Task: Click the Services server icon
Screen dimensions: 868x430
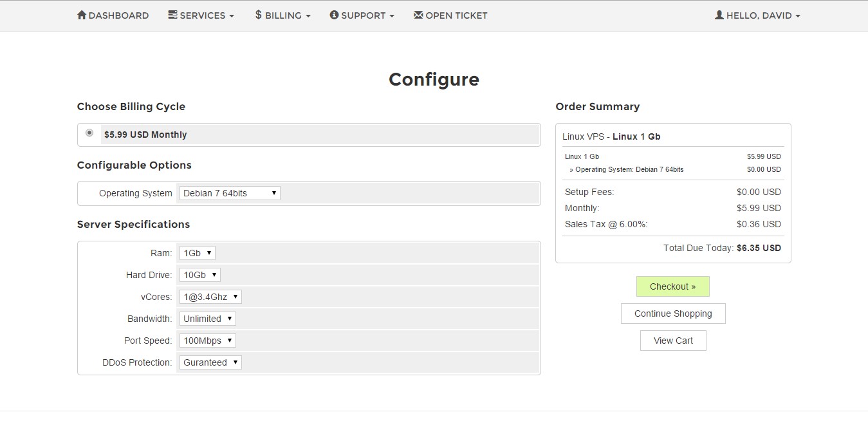Action: click(x=172, y=15)
